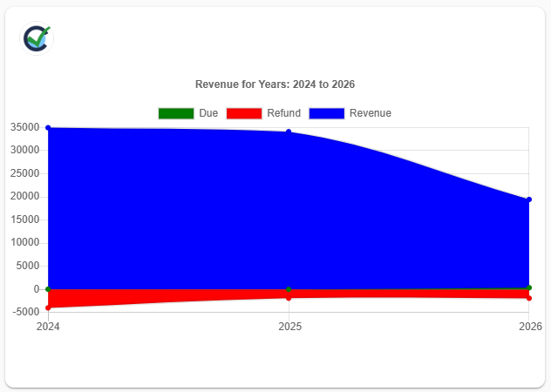
Task: Select the 2024 Due data point
Action: 48,289
